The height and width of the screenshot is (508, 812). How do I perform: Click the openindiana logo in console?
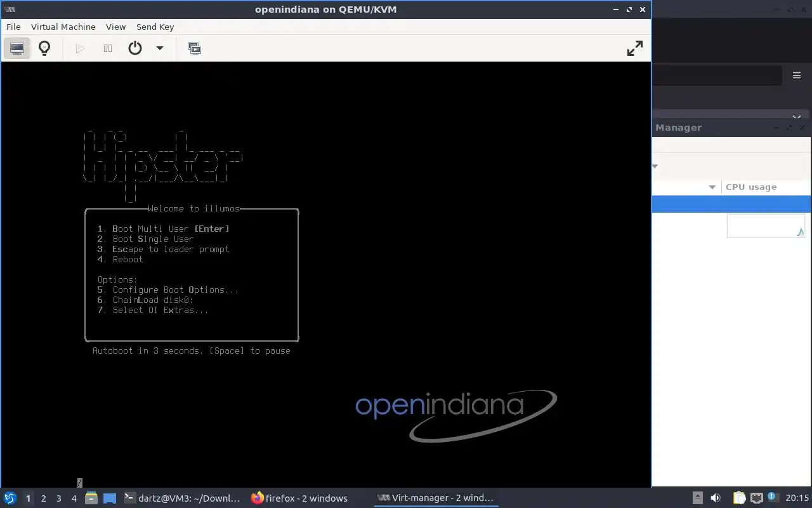coord(456,416)
